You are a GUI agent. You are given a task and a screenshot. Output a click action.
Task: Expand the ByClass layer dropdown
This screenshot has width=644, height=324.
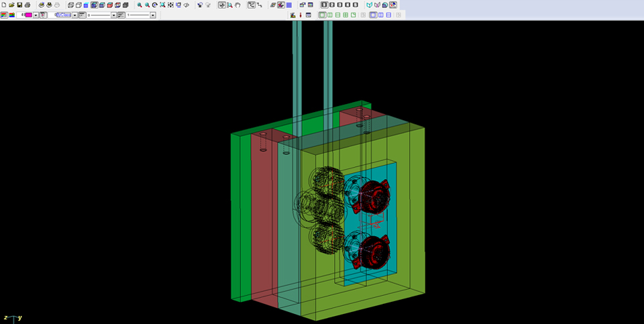tap(74, 15)
